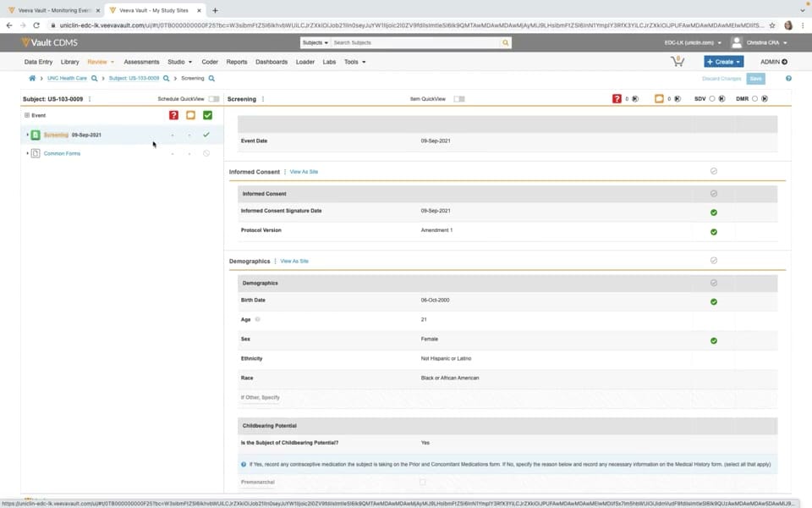Click the help question mark icon
This screenshot has height=508, width=812.
pos(788,78)
